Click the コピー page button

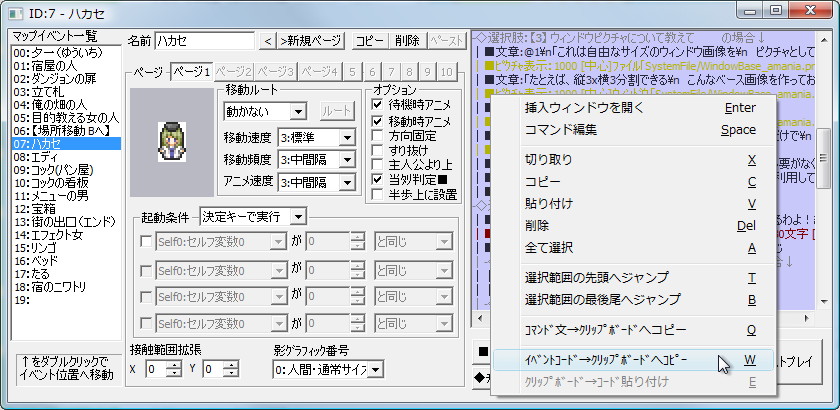pos(369,41)
